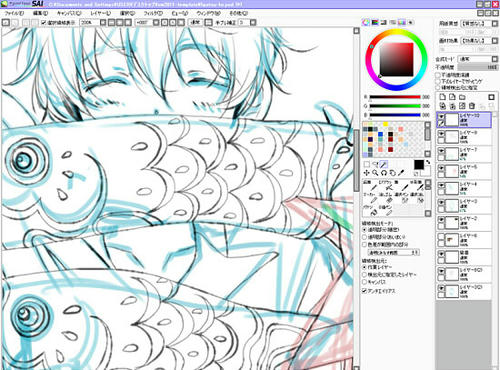Click the new layer icon
Viewport: 500px width, 370px height.
442,97
